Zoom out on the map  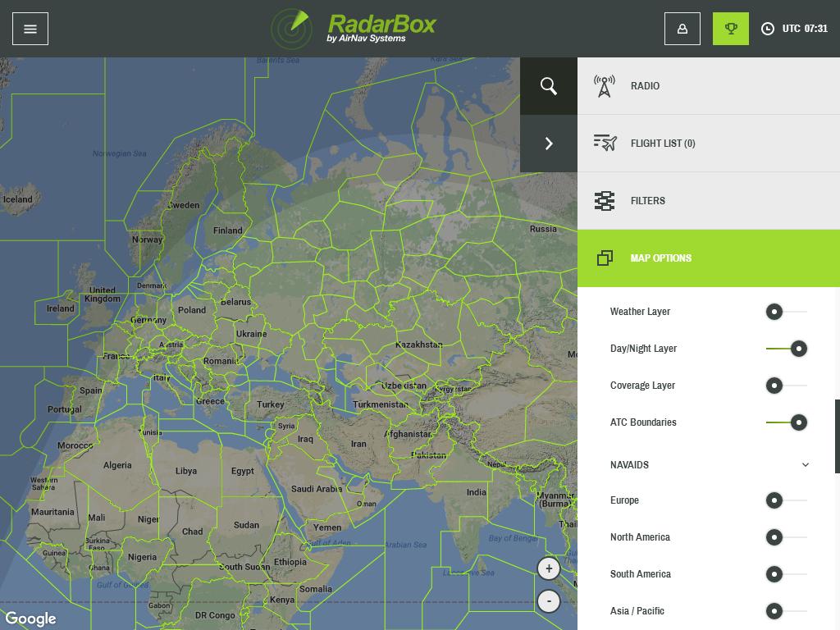coord(549,601)
